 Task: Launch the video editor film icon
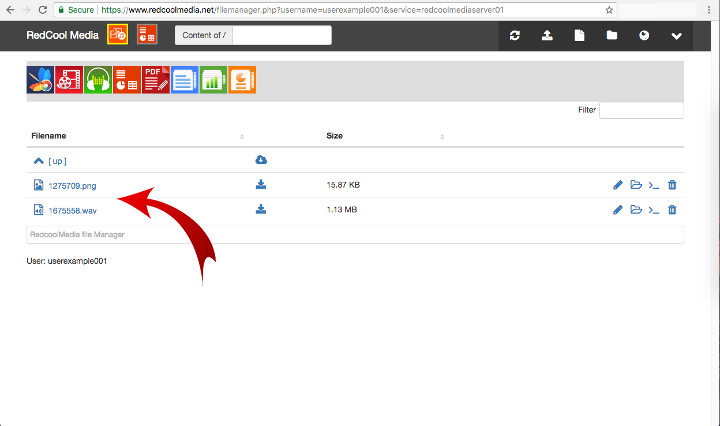69,80
